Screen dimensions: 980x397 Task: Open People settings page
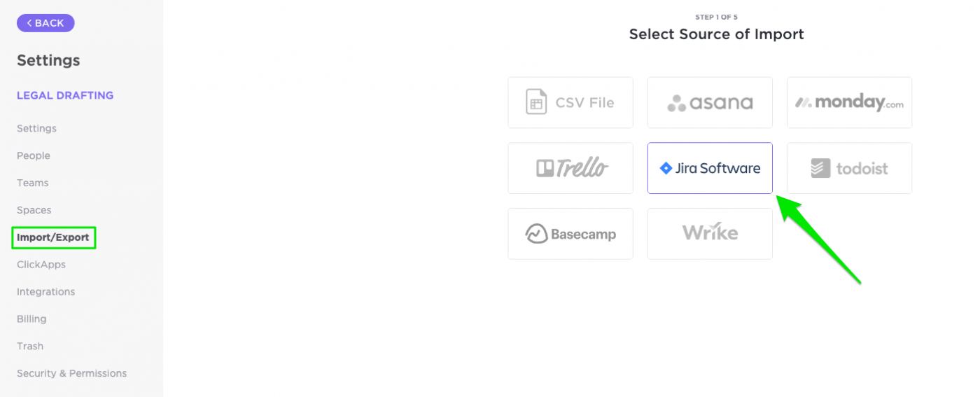[34, 155]
